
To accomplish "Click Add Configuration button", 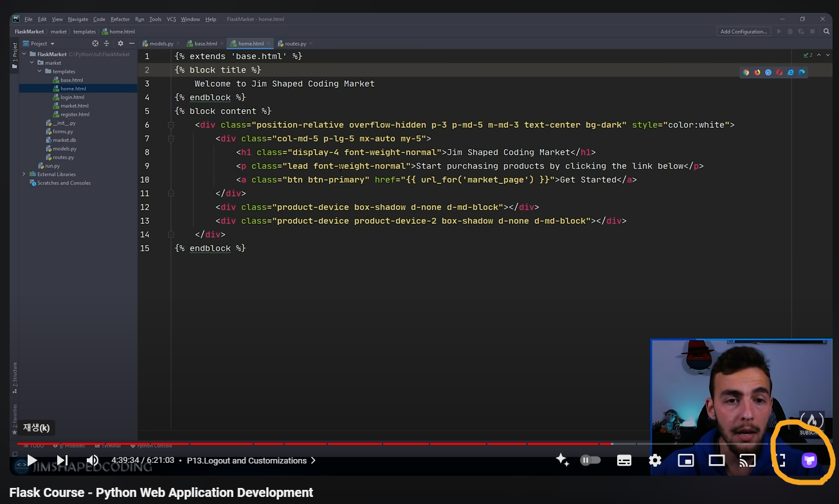I will coord(743,32).
